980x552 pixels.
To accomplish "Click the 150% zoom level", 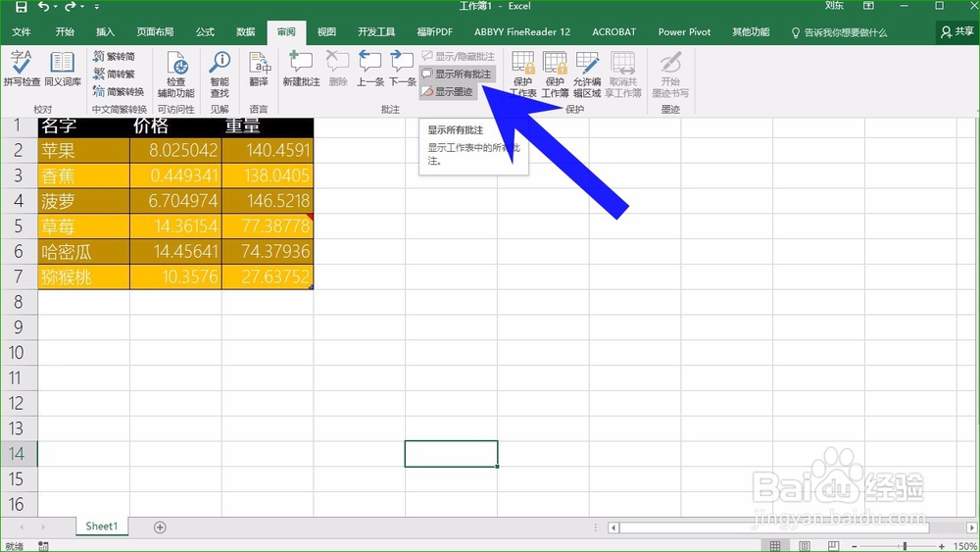I will (965, 546).
